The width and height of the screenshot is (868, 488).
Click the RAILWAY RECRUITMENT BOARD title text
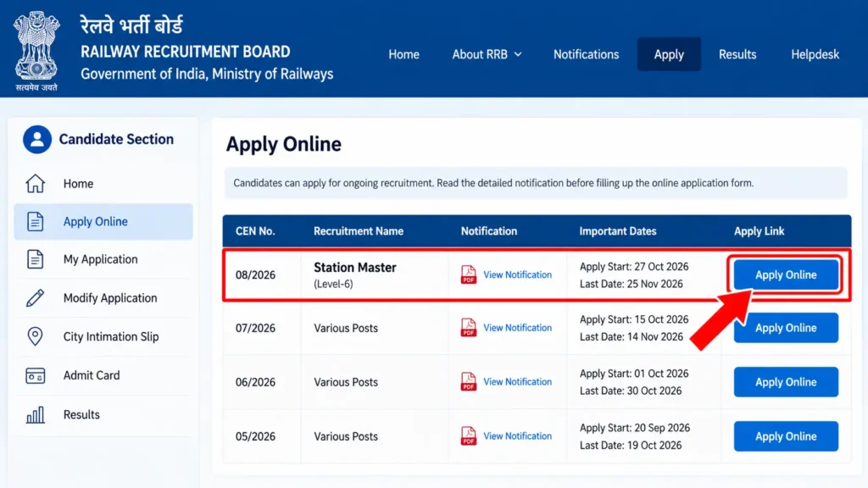186,52
